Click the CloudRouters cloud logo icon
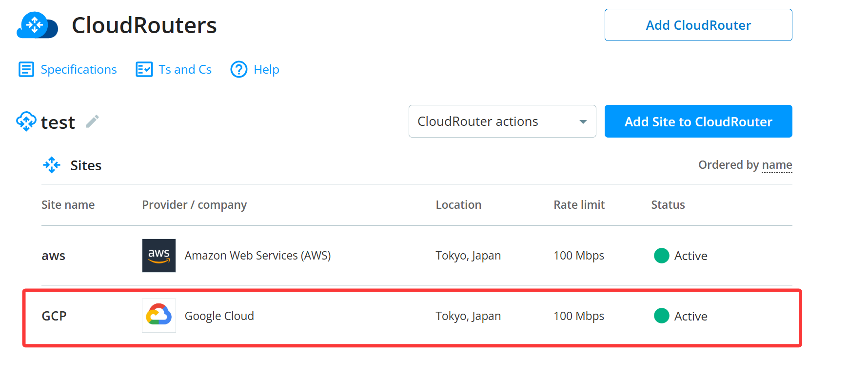This screenshot has height=381, width=868. [37, 25]
